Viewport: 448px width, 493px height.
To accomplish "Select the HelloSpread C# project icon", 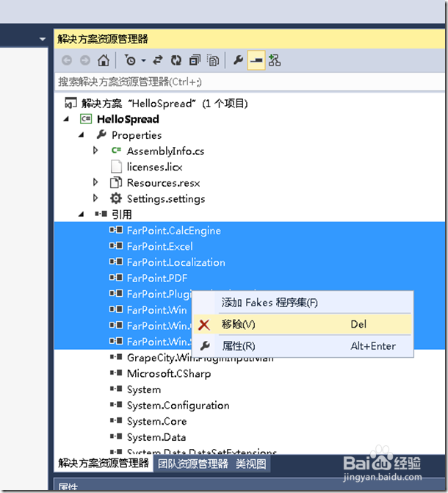I will 86,119.
